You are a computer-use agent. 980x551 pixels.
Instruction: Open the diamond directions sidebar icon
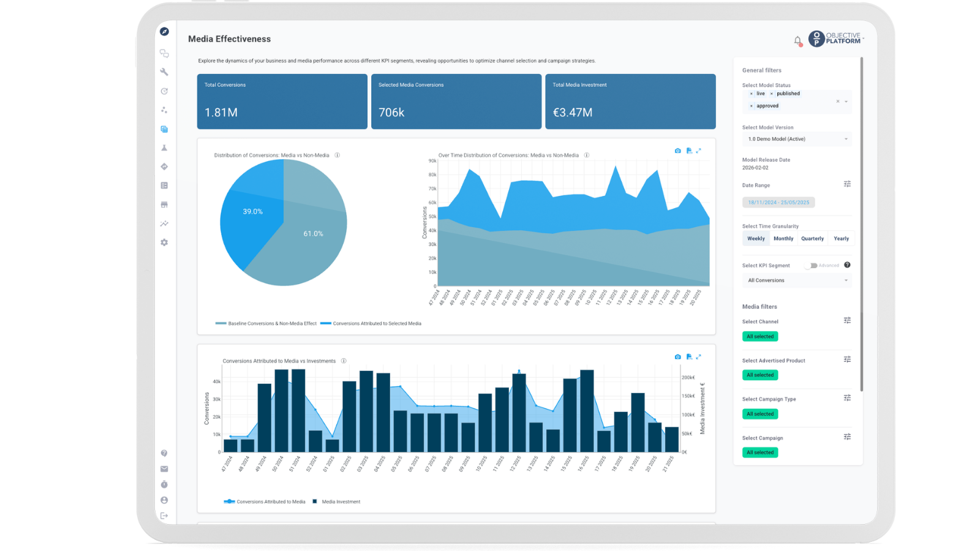coord(164,167)
